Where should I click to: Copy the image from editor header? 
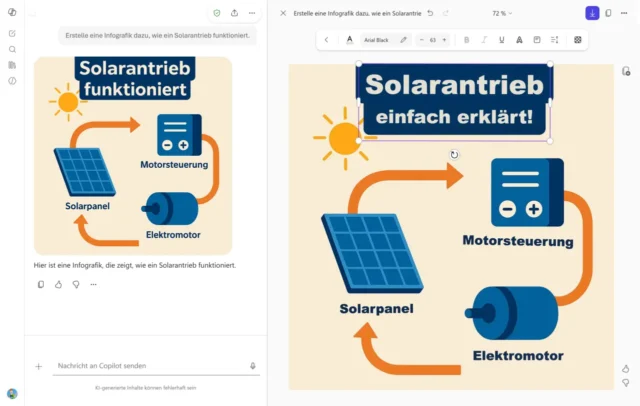(608, 13)
